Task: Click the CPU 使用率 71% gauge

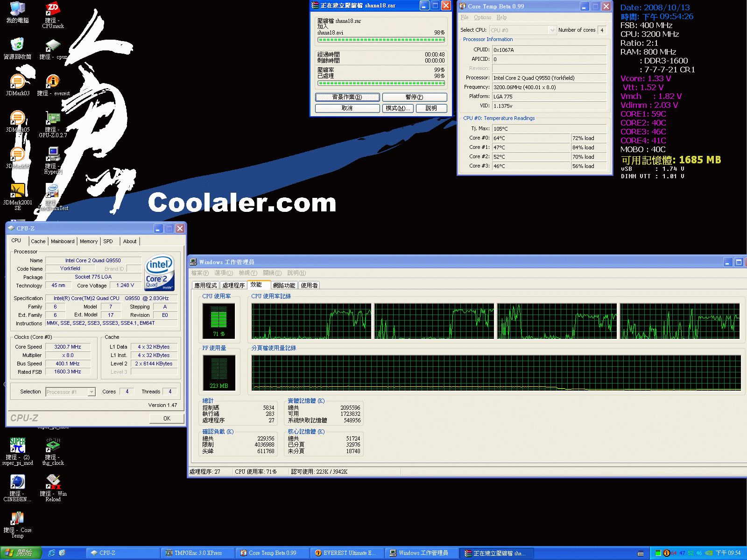Action: (x=218, y=321)
